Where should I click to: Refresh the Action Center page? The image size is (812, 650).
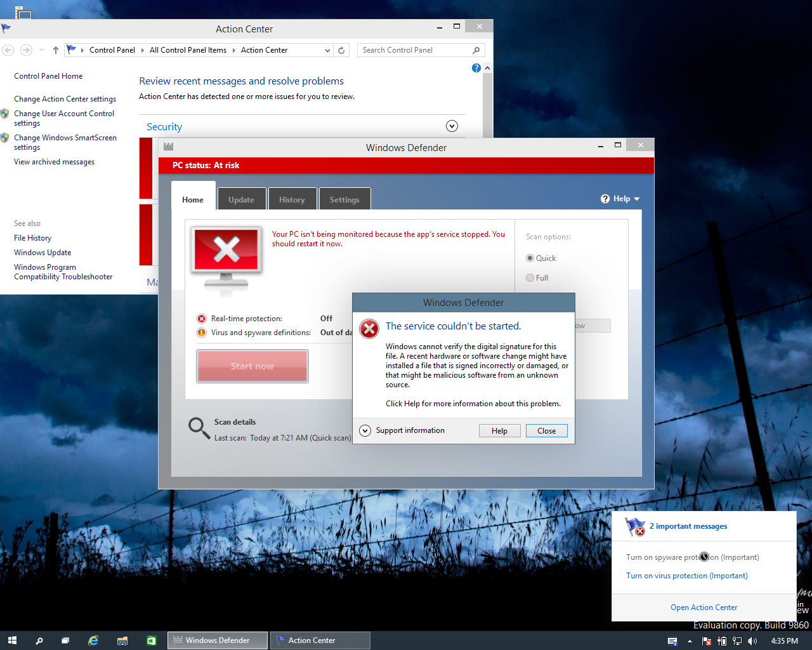tap(341, 50)
